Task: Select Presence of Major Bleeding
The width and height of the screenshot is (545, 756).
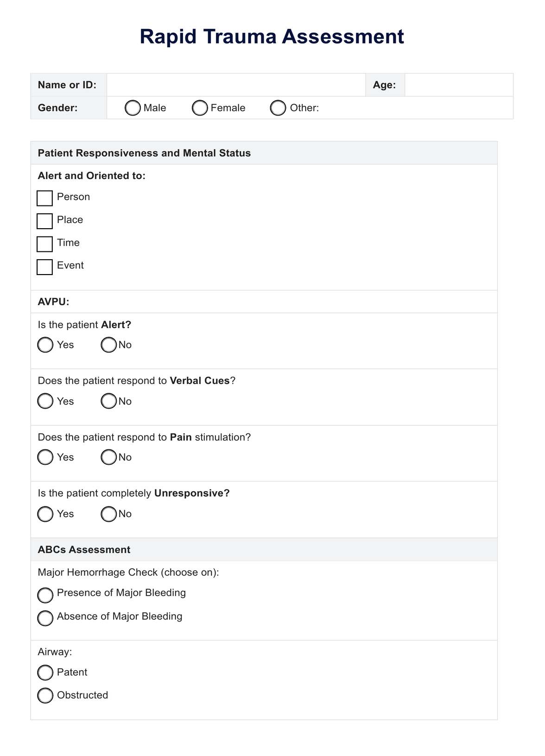Action: coord(45,595)
